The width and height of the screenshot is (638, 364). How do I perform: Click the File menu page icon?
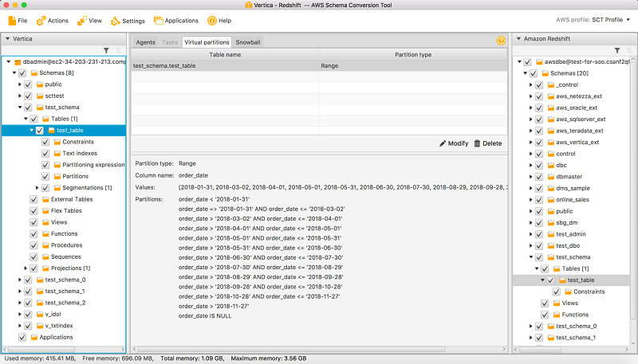(12, 21)
